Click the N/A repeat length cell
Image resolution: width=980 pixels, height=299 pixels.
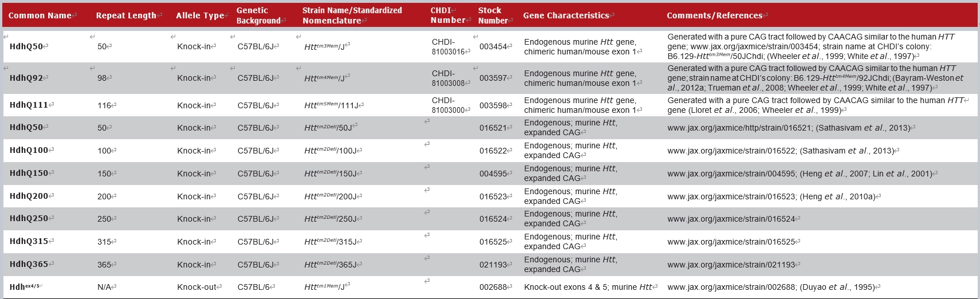pyautogui.click(x=104, y=287)
